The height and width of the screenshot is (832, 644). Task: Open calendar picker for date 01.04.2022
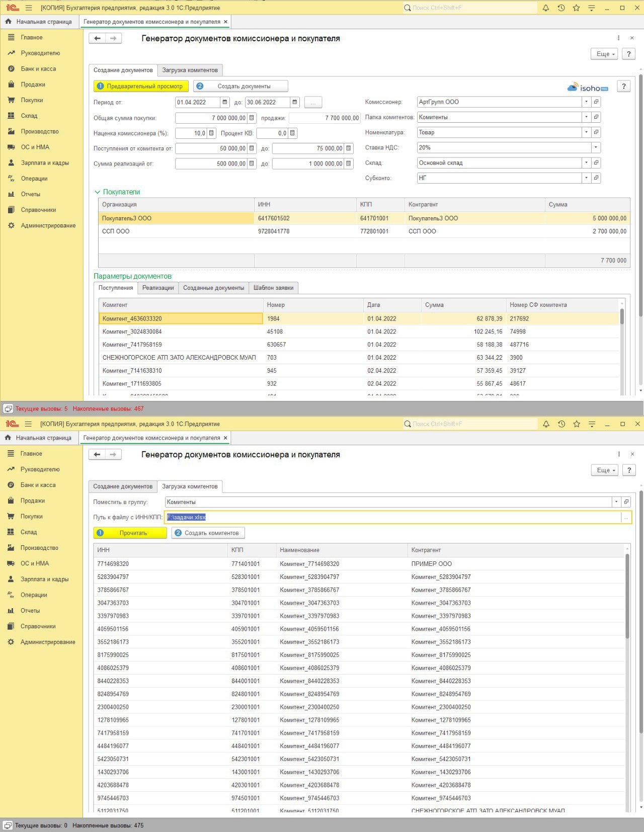[x=224, y=102]
